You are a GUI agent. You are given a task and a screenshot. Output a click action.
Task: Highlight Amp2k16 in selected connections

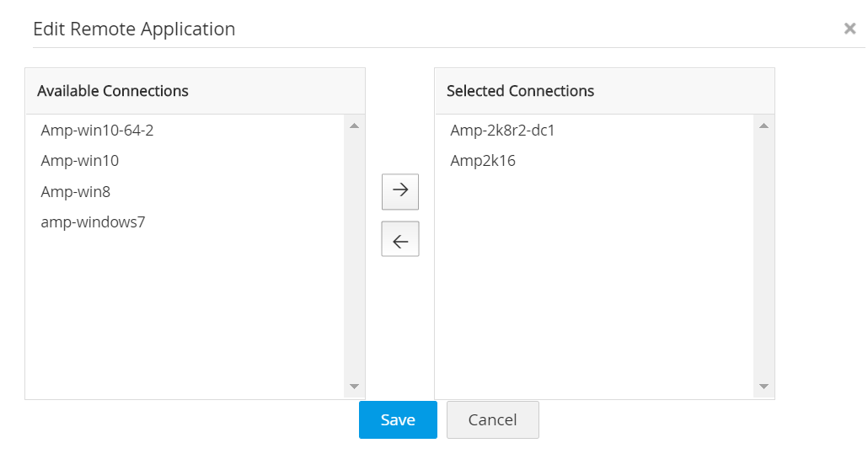pyautogui.click(x=483, y=161)
